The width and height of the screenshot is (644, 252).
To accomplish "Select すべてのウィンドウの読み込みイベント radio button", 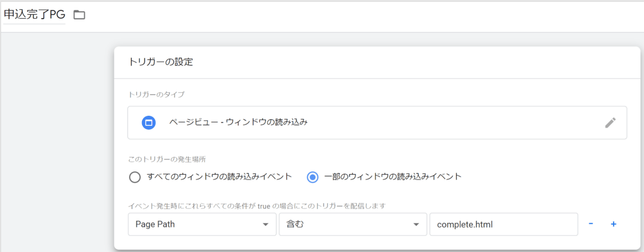I will point(135,177).
